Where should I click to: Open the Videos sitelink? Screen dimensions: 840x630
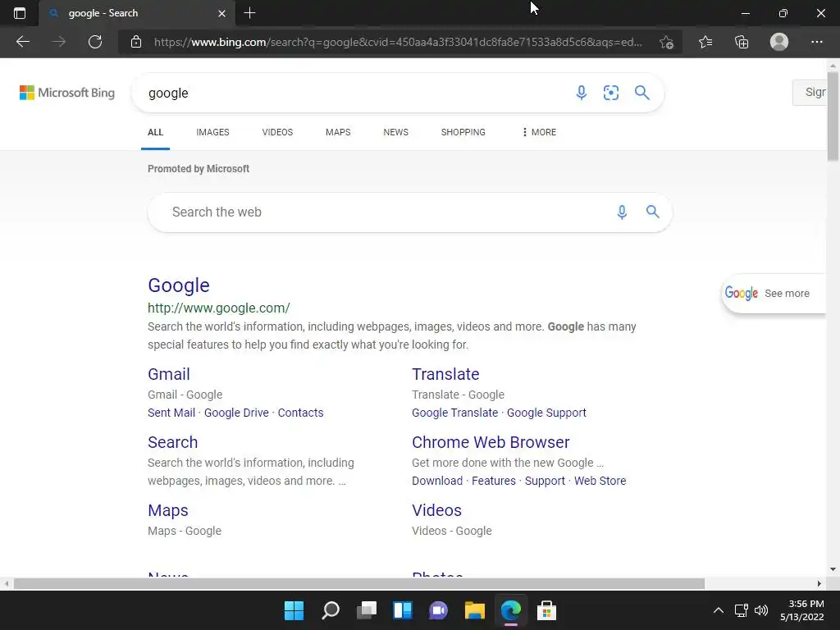pyautogui.click(x=436, y=510)
